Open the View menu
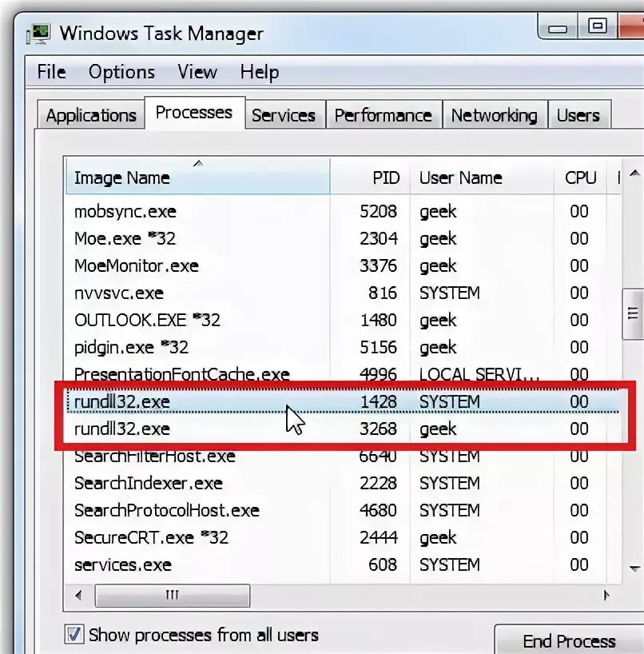The width and height of the screenshot is (644, 654). point(197,72)
